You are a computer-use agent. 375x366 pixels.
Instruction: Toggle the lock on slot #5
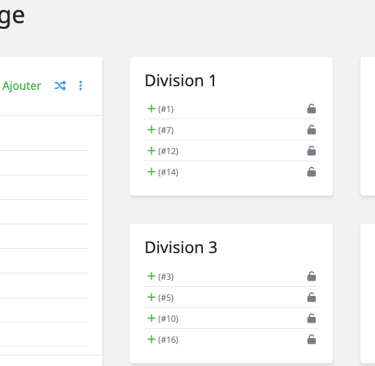tap(311, 297)
